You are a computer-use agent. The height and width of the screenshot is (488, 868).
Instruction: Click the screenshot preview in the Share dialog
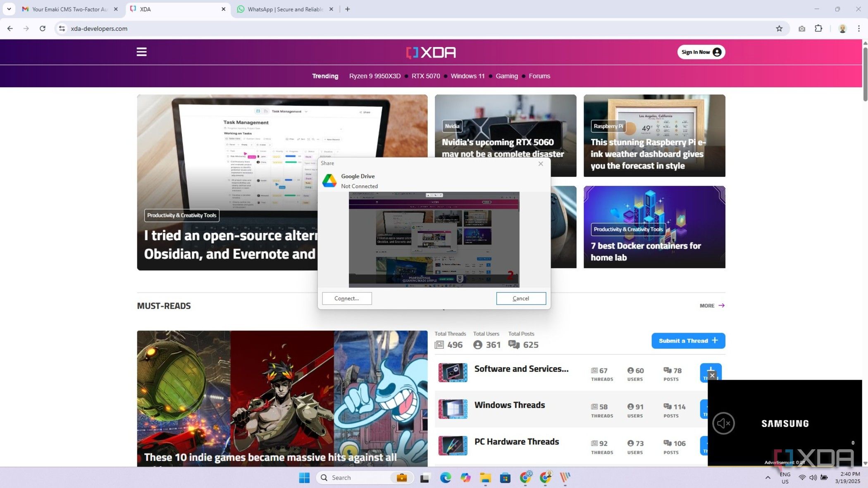pyautogui.click(x=434, y=240)
